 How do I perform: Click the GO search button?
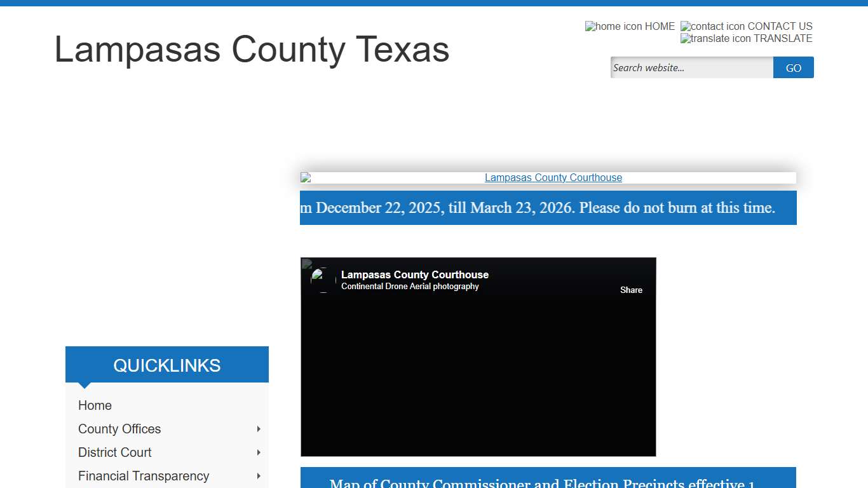coord(793,67)
